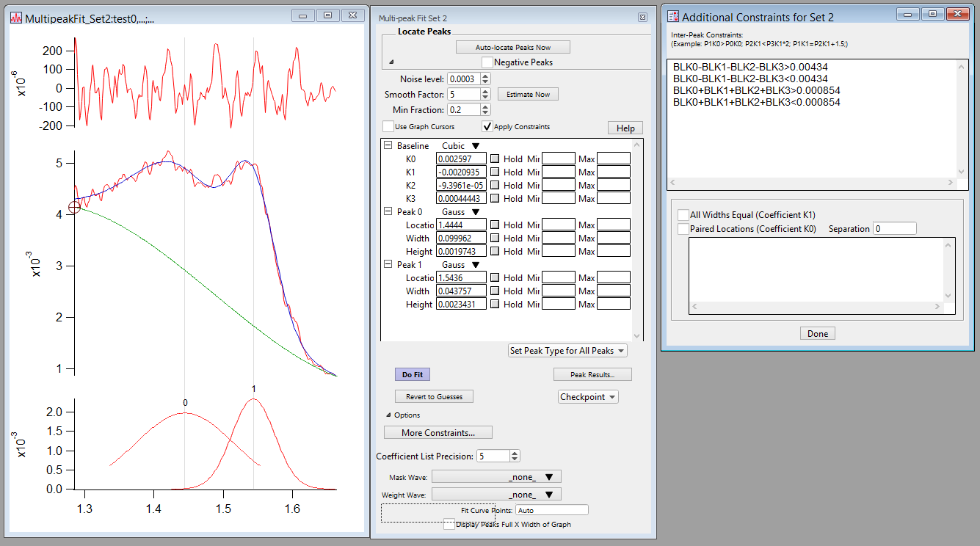Click the graph icon in MultipeakFit window title bar

16,15
